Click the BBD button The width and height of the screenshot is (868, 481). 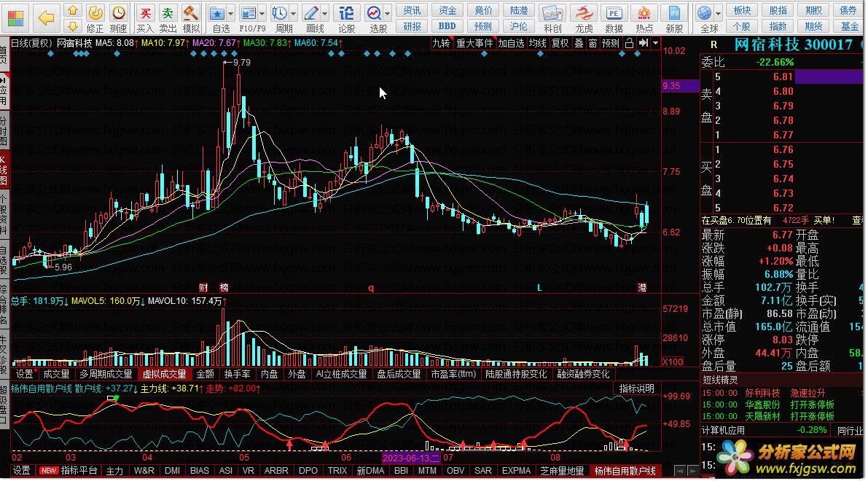[x=447, y=26]
